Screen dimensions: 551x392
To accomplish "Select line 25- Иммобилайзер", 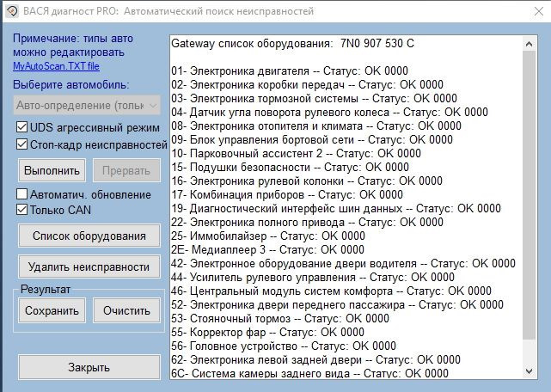I will [x=268, y=236].
